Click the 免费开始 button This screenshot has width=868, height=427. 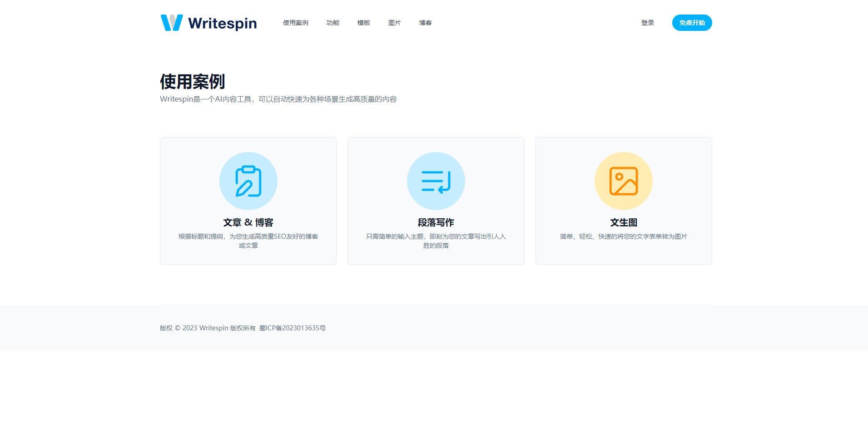(x=692, y=22)
